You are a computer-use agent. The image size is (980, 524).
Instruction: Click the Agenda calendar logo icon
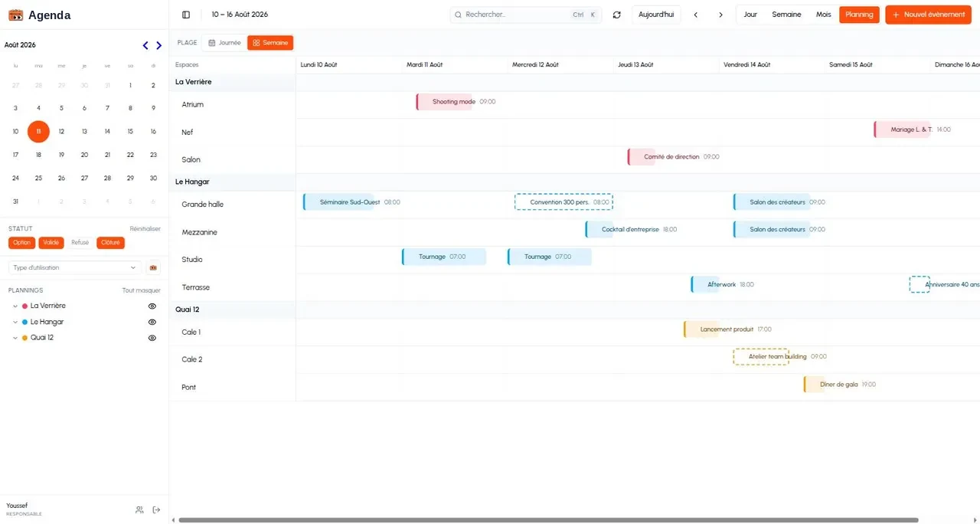click(x=15, y=15)
